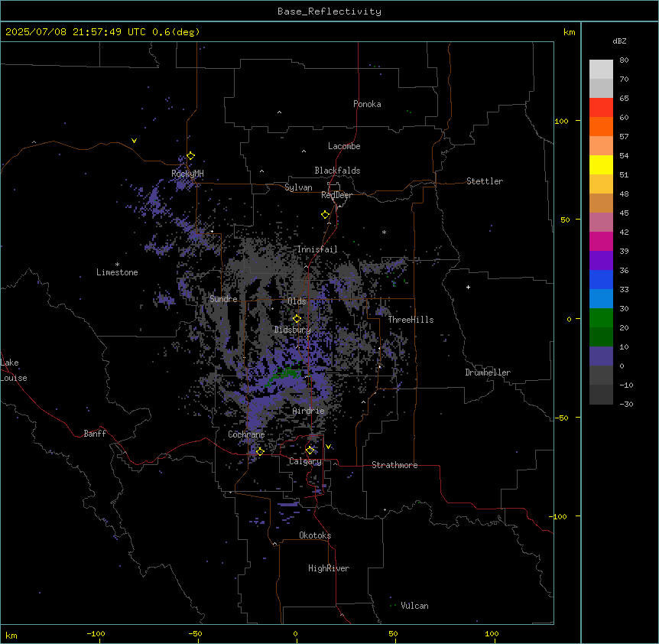Click the red 65 dBZ legend swatch

pos(601,108)
